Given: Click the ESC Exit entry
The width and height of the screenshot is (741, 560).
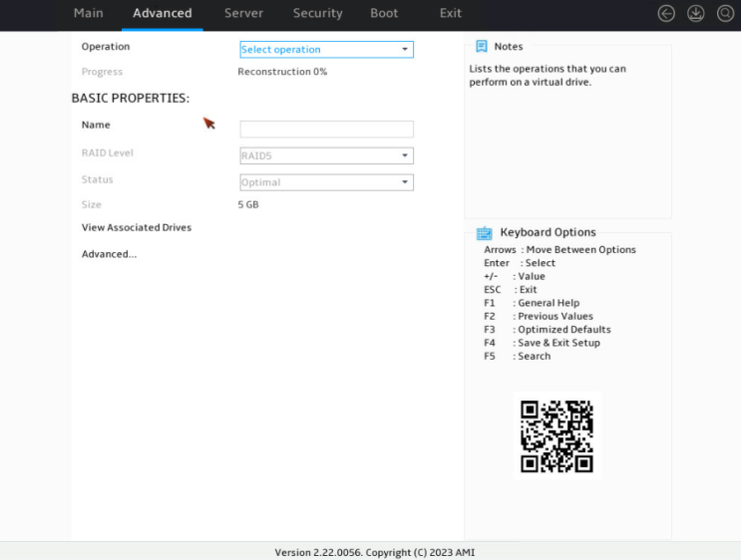Looking at the screenshot, I should pyautogui.click(x=510, y=289).
